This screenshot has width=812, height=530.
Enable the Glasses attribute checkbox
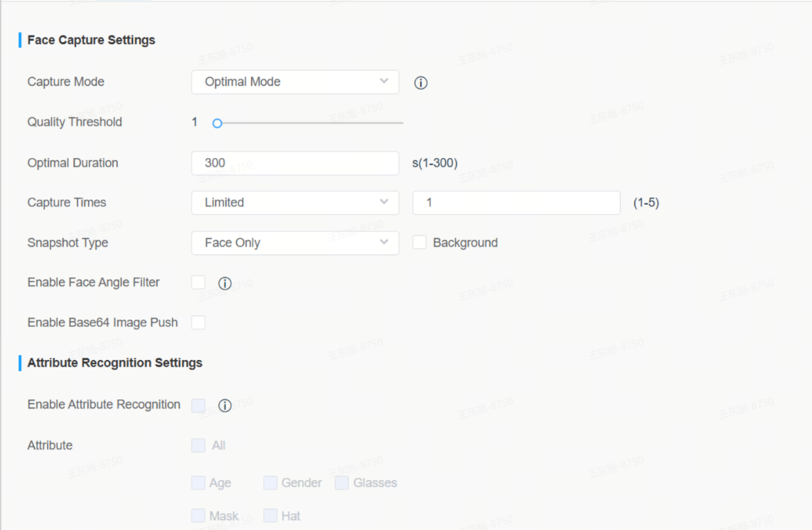pyautogui.click(x=341, y=483)
